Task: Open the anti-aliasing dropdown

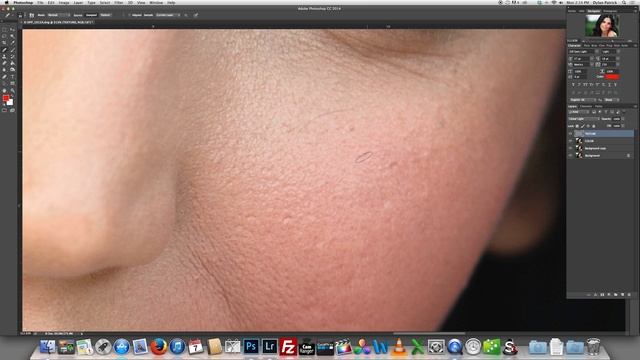Action: point(611,100)
